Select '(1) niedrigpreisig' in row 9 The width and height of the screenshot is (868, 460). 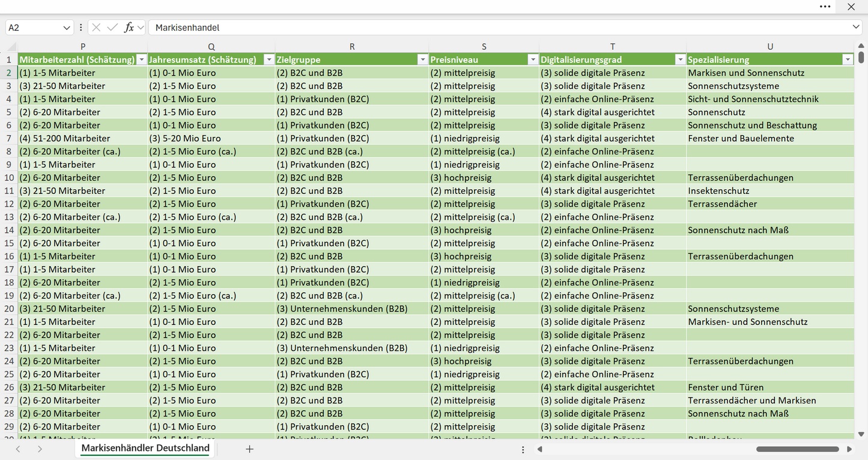click(x=484, y=165)
